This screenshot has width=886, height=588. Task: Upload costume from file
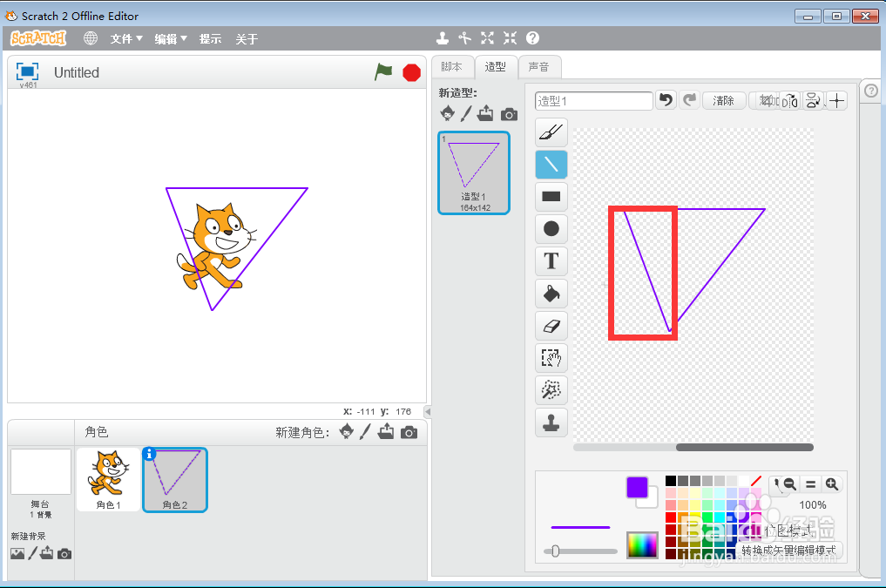(484, 113)
